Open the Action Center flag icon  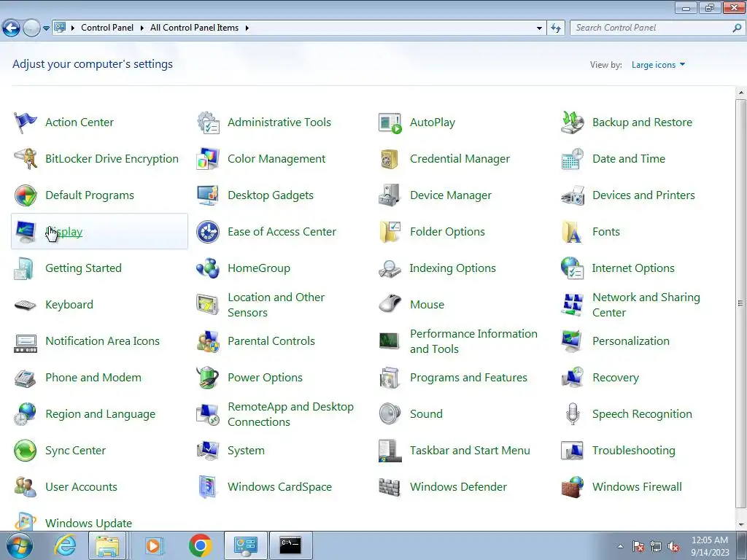[26, 122]
